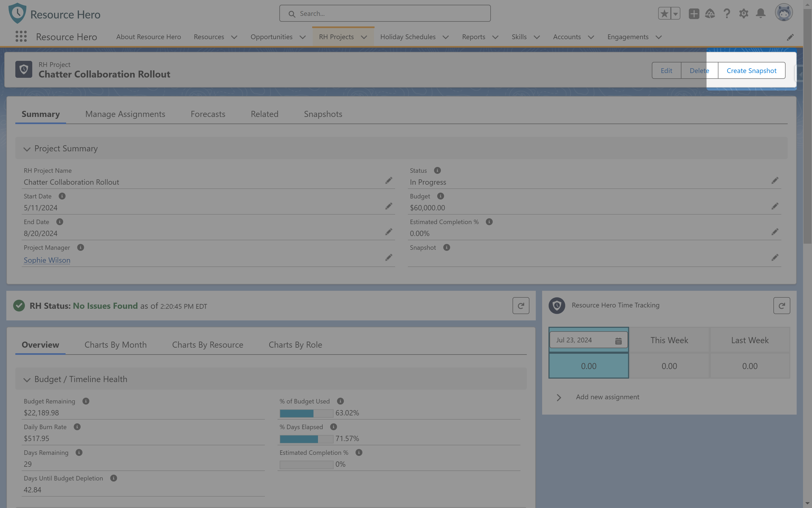
Task: Edit the End Date field pencil
Action: pos(389,232)
